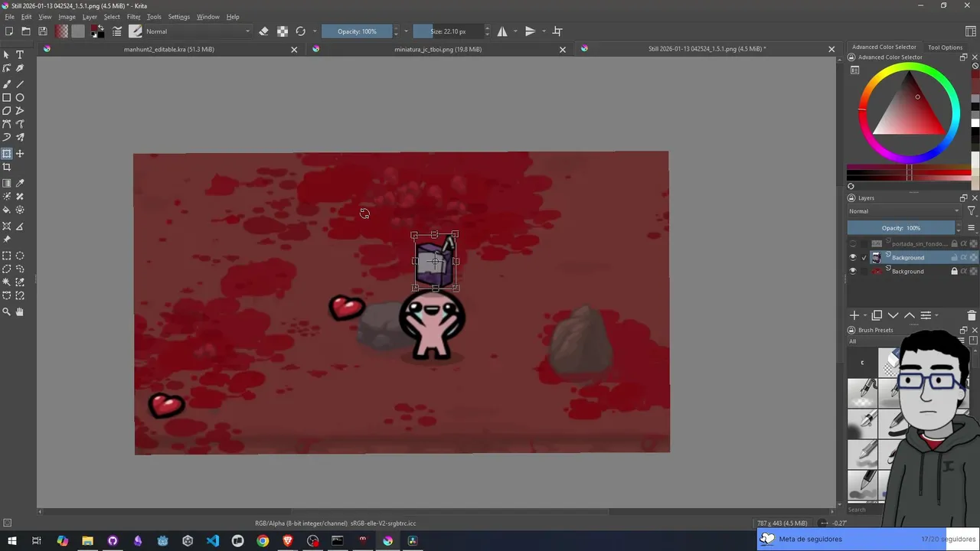Move layer down with the chevron arrow
980x551 pixels.
[x=893, y=315]
